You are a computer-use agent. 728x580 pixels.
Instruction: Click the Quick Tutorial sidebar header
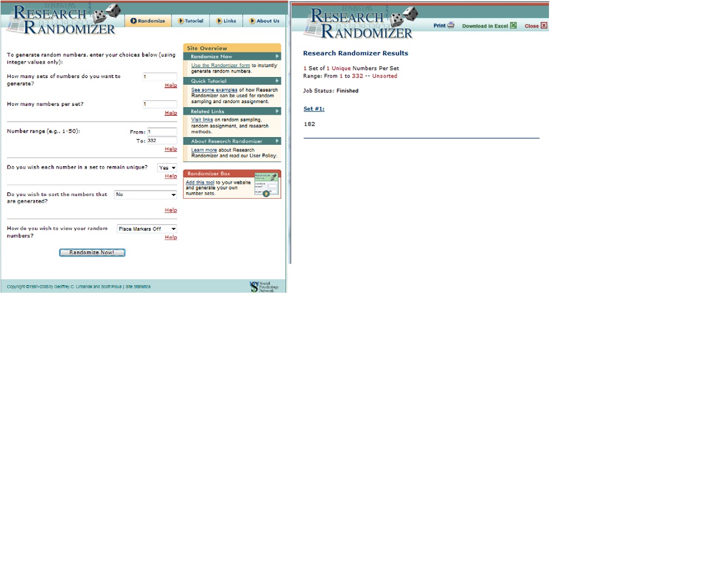232,81
